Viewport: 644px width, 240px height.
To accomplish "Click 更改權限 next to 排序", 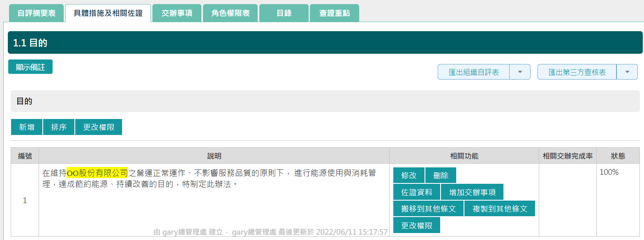I will click(x=99, y=127).
